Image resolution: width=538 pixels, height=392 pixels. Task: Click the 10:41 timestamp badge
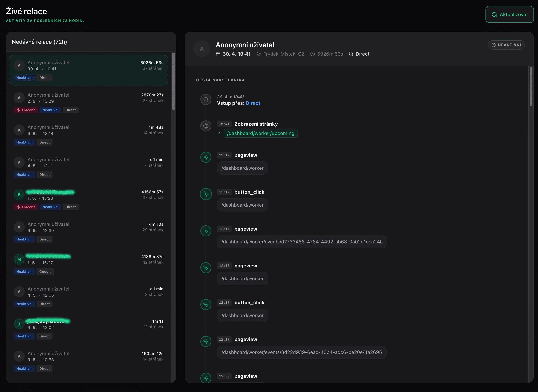pyautogui.click(x=224, y=124)
